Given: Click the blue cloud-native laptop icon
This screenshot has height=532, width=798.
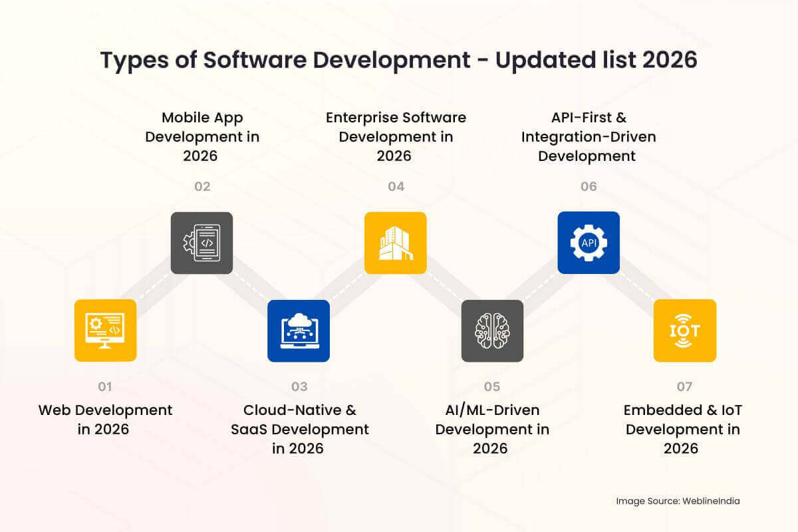Looking at the screenshot, I should pyautogui.click(x=299, y=331).
